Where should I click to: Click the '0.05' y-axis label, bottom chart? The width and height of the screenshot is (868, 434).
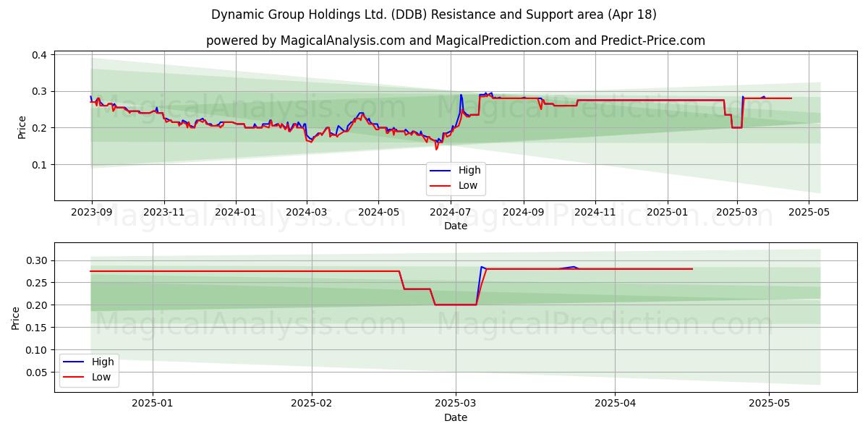37,373
